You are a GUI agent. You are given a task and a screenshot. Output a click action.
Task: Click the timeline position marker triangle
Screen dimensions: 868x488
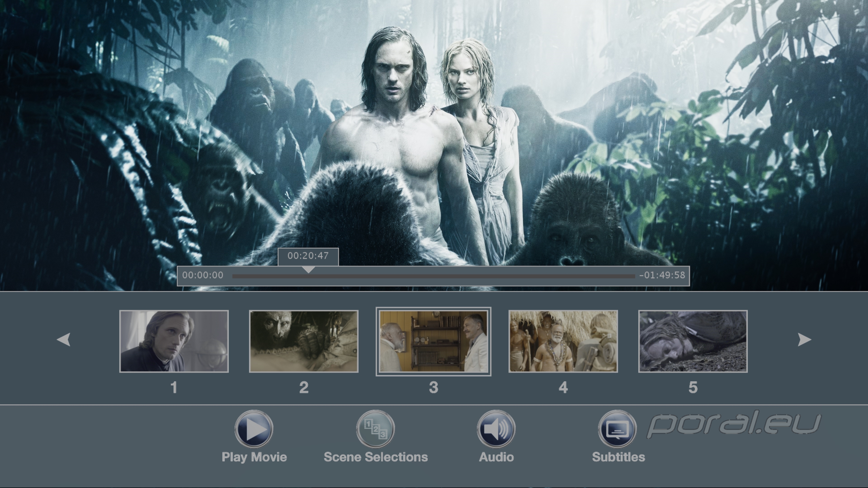point(308,270)
